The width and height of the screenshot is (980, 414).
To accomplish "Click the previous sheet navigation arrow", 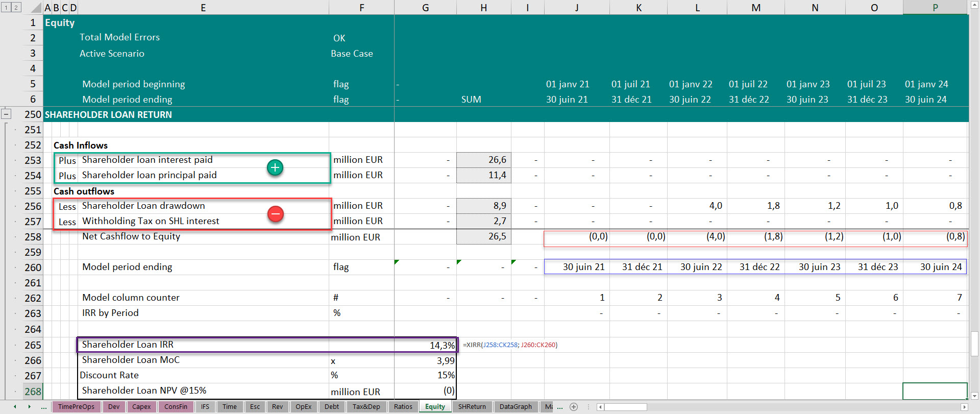I will [15, 407].
